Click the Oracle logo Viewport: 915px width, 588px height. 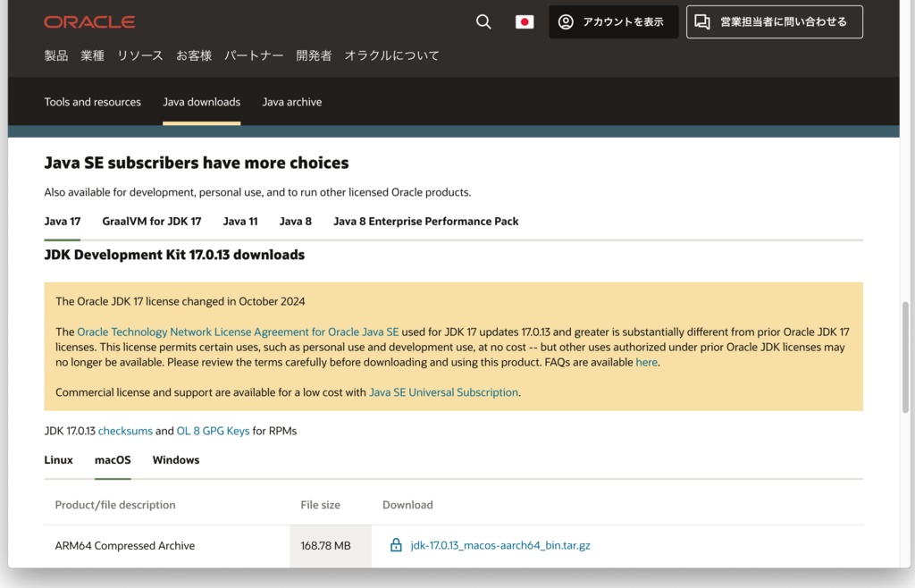(89, 22)
